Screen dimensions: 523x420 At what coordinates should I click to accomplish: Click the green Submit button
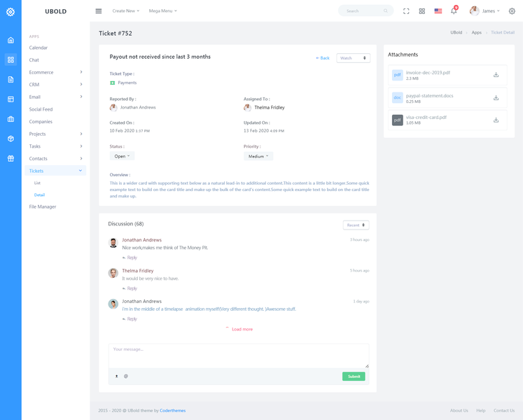point(354,376)
